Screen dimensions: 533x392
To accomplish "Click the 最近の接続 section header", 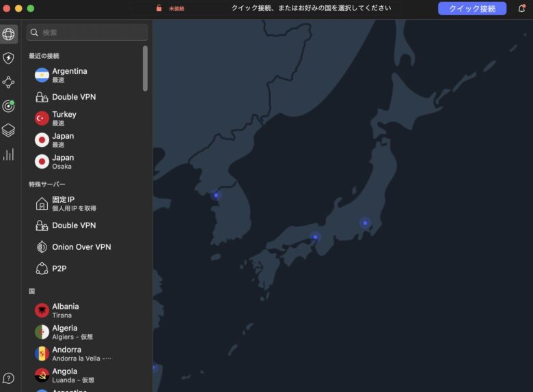I will point(44,56).
